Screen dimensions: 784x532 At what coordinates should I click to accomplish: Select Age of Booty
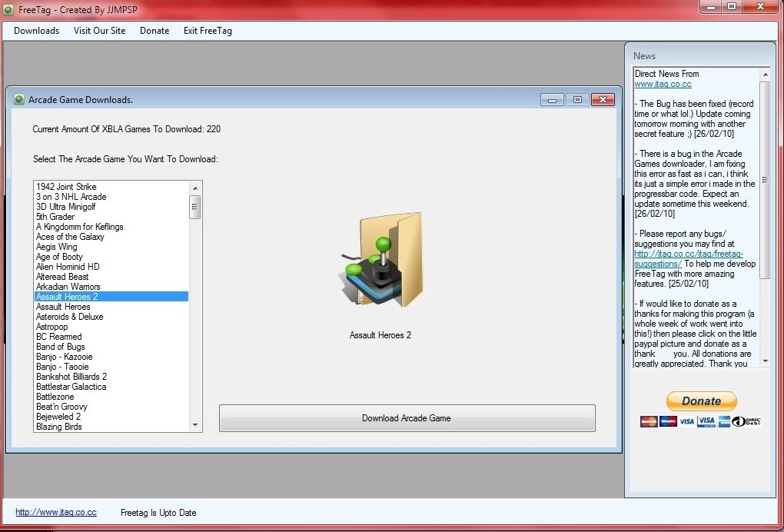[111, 257]
